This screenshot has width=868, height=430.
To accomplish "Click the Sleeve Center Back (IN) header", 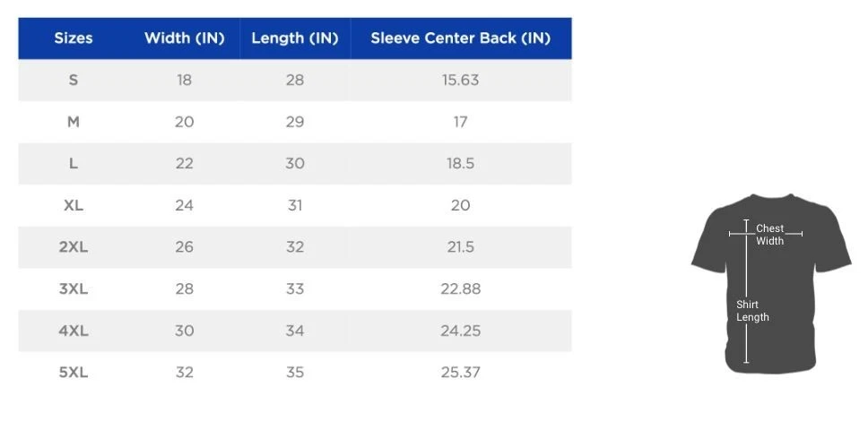I will point(460,39).
